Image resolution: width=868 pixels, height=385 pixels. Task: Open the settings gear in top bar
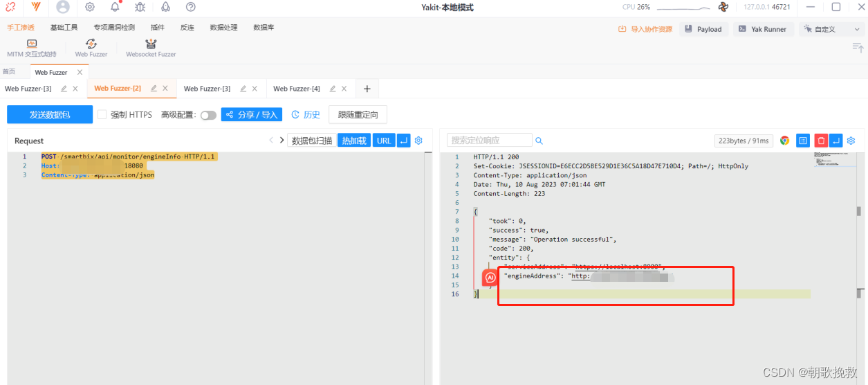(x=90, y=7)
